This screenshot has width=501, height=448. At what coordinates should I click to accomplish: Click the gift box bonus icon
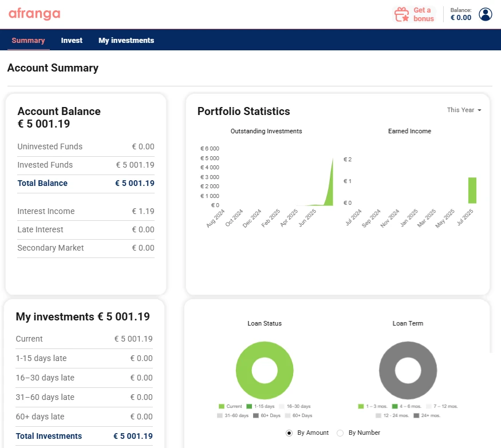402,14
